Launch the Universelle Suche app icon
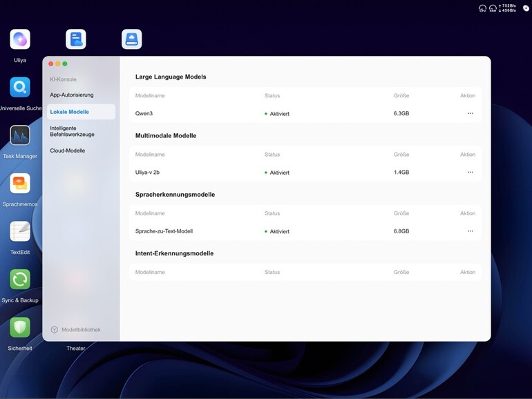Screen dimensions: 532x399 20,88
